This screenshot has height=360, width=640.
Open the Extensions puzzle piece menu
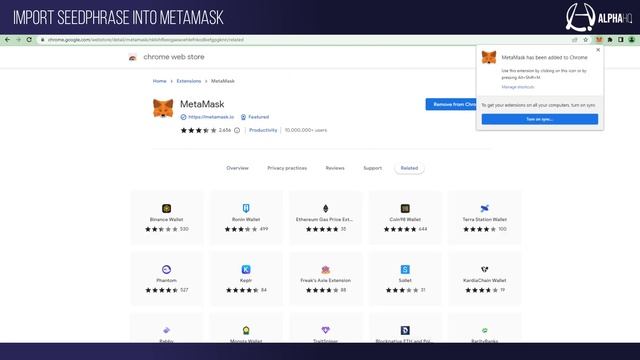pos(610,40)
